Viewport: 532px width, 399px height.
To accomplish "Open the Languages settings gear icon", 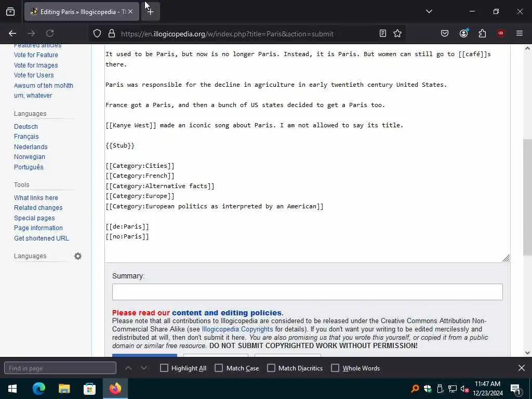I will click(78, 256).
